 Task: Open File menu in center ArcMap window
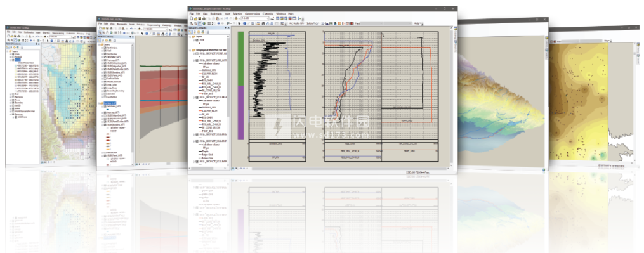(192, 14)
